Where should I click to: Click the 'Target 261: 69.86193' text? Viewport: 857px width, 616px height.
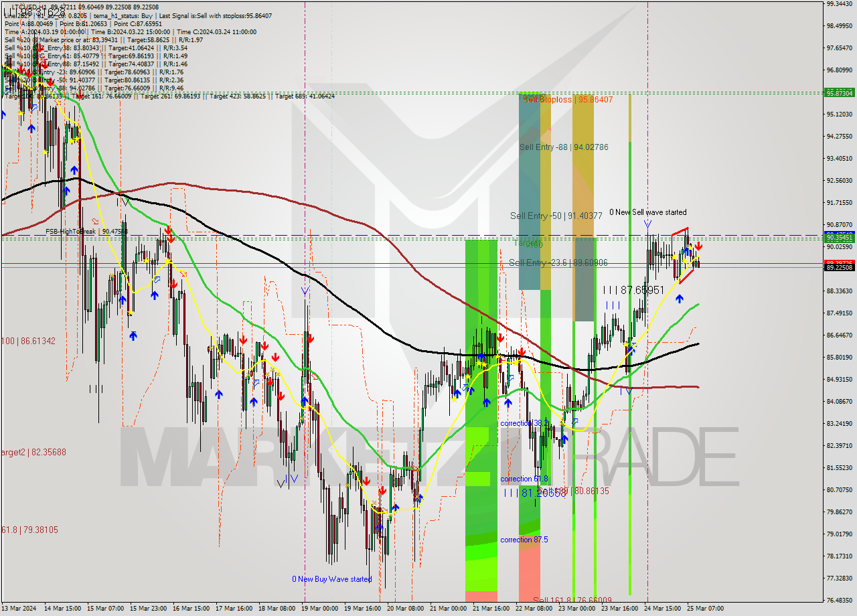pos(170,96)
